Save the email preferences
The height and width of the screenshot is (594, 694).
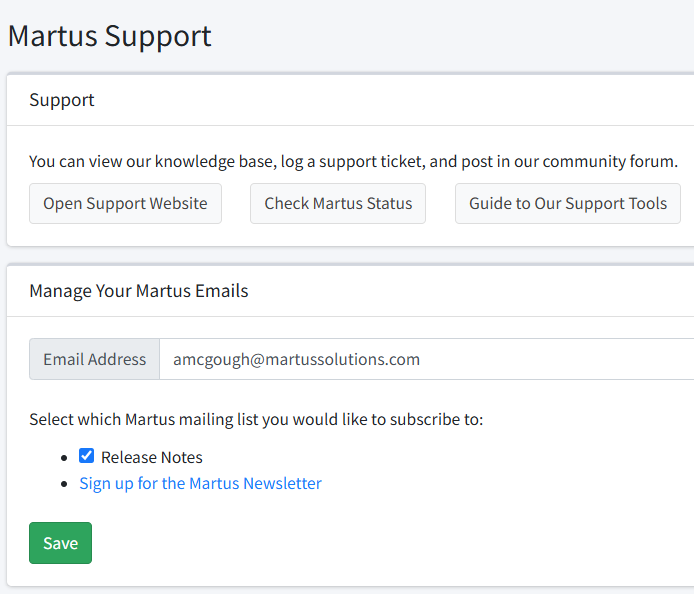tap(61, 543)
